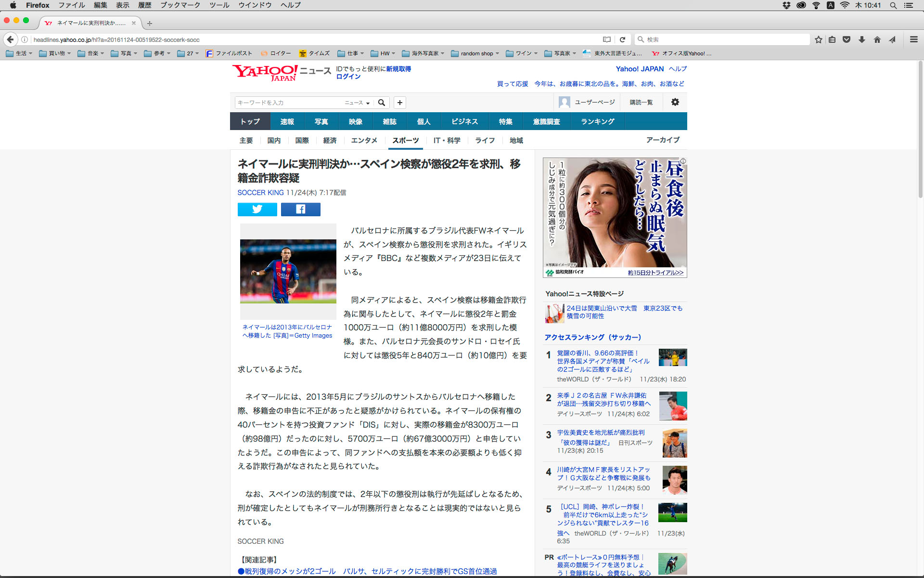Click Firefox reload page icon
This screenshot has height=578, width=924.
pos(622,39)
